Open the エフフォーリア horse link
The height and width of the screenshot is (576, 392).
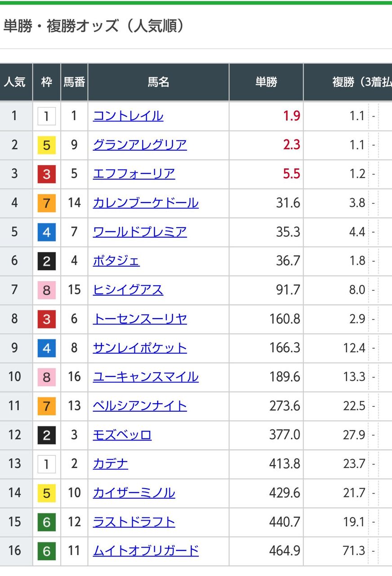[x=134, y=174]
